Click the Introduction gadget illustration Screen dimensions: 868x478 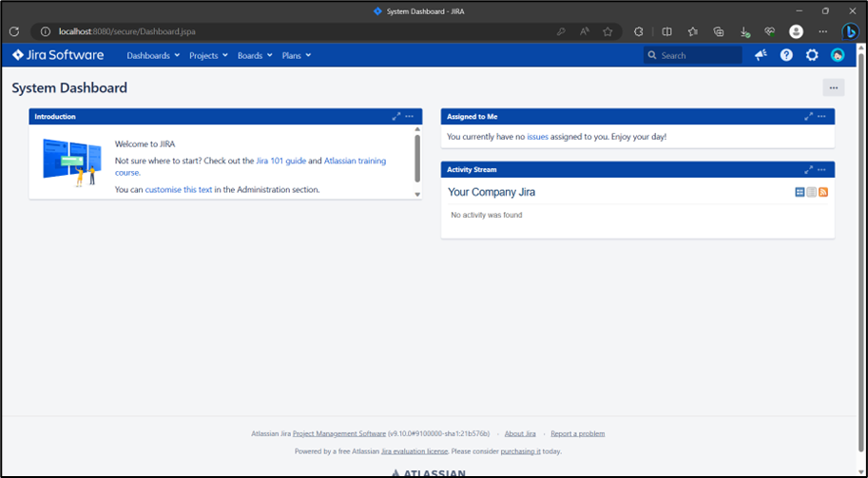(72, 163)
